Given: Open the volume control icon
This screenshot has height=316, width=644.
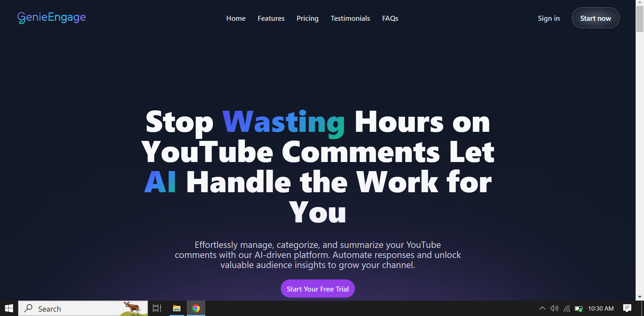Looking at the screenshot, I should [x=554, y=308].
